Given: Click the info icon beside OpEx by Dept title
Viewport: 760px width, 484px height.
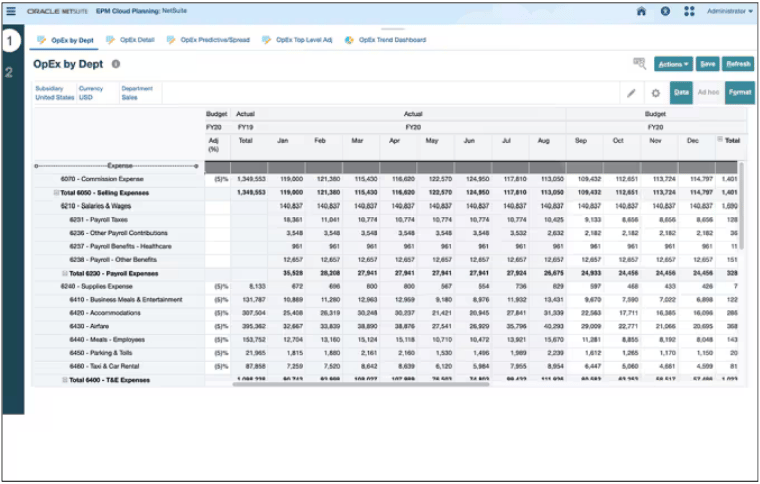Looking at the screenshot, I should click(116, 64).
